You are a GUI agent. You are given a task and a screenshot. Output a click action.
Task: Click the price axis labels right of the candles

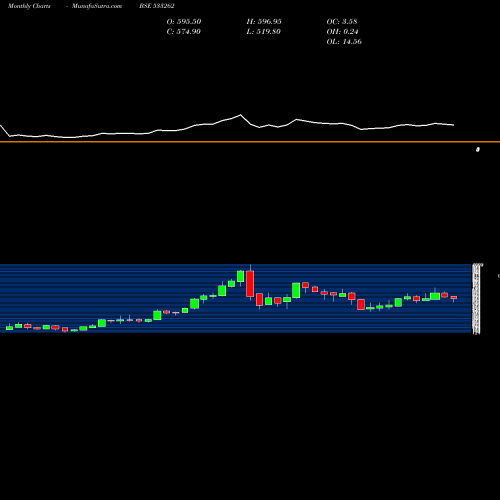pos(477,298)
